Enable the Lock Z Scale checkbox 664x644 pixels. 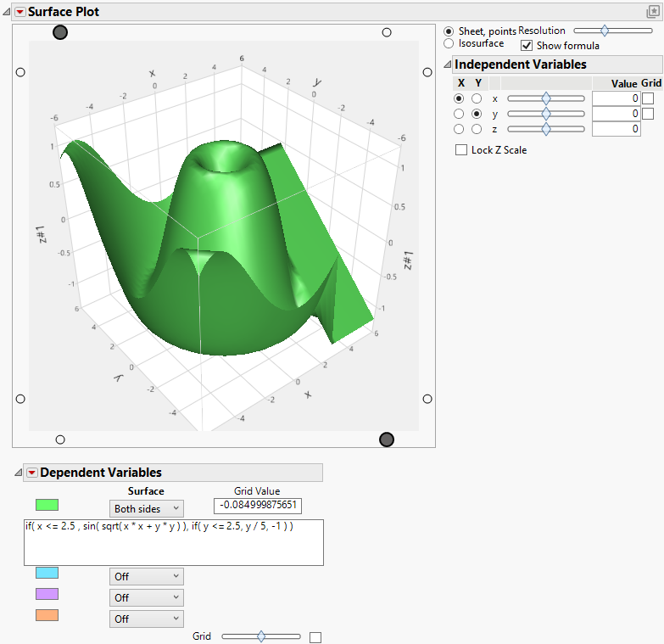[461, 150]
